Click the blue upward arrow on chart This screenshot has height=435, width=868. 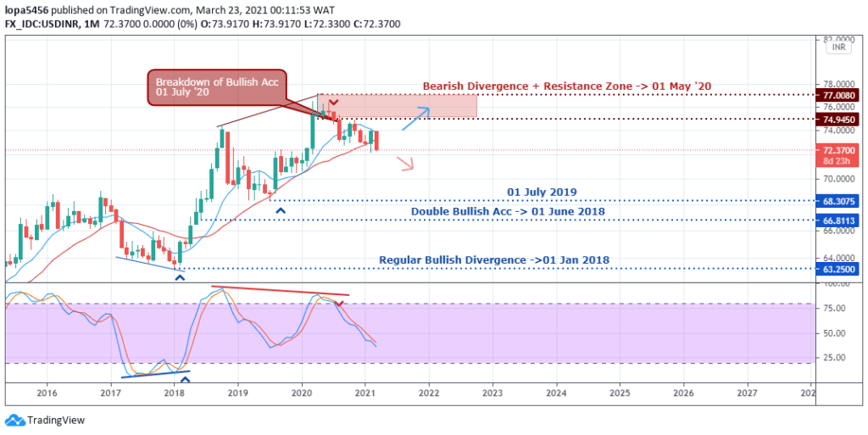coord(415,119)
